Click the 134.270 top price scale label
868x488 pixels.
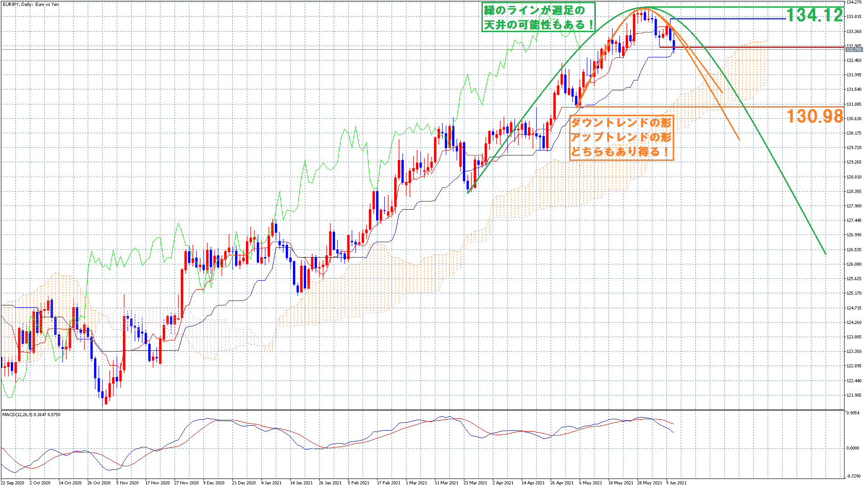[x=854, y=2]
